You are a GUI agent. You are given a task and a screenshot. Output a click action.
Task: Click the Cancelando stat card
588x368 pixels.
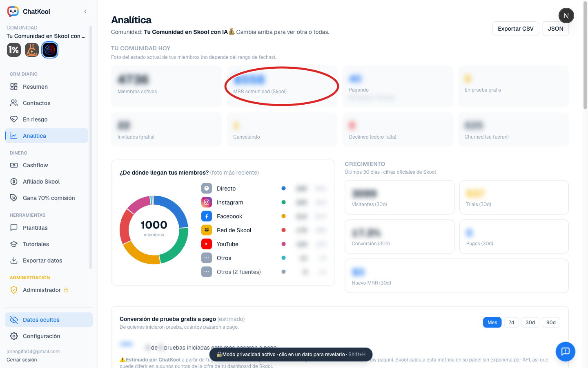[x=282, y=129]
